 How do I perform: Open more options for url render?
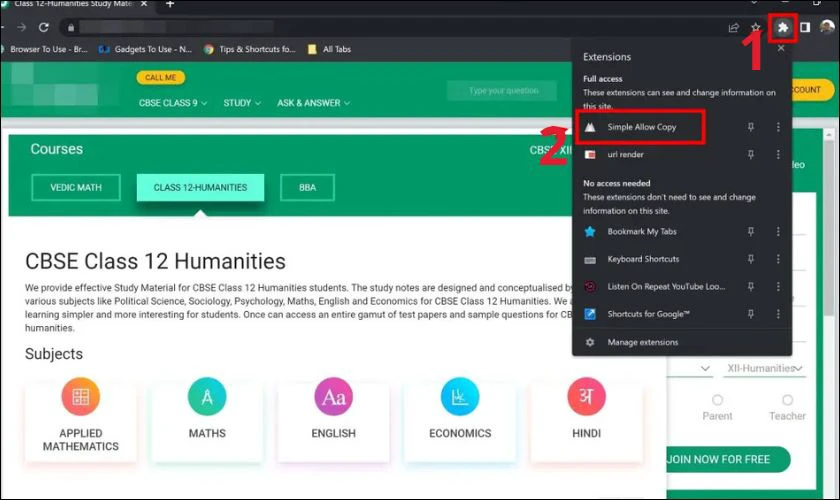(778, 154)
